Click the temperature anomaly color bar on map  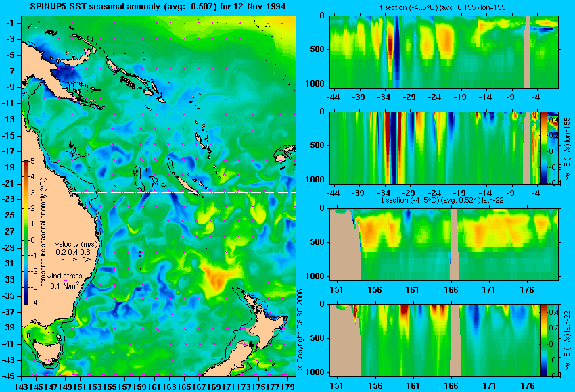26,232
